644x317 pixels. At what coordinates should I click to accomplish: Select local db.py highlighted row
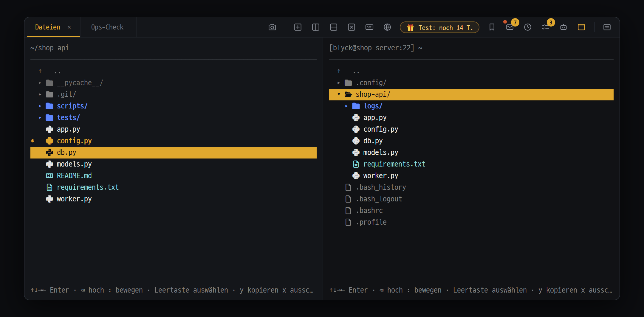click(x=174, y=153)
